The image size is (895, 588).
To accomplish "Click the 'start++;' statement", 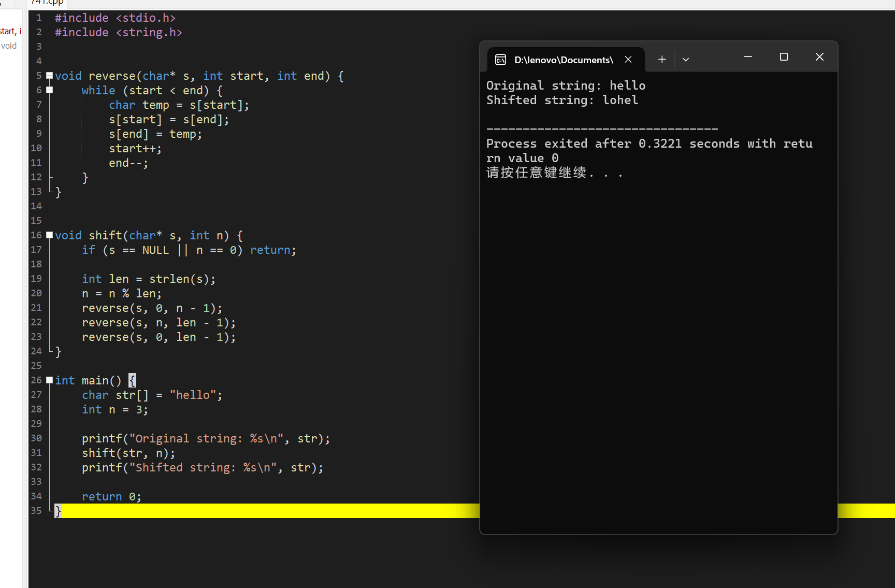I will pyautogui.click(x=135, y=149).
